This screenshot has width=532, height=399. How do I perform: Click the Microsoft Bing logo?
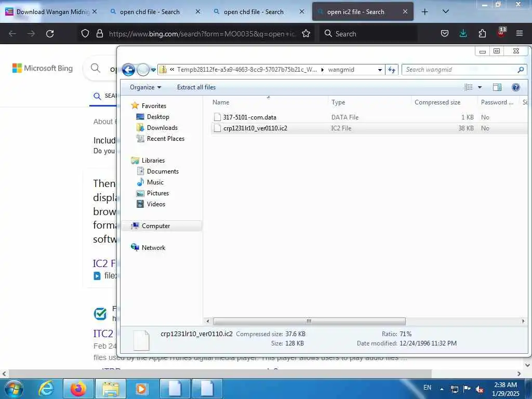pyautogui.click(x=43, y=68)
